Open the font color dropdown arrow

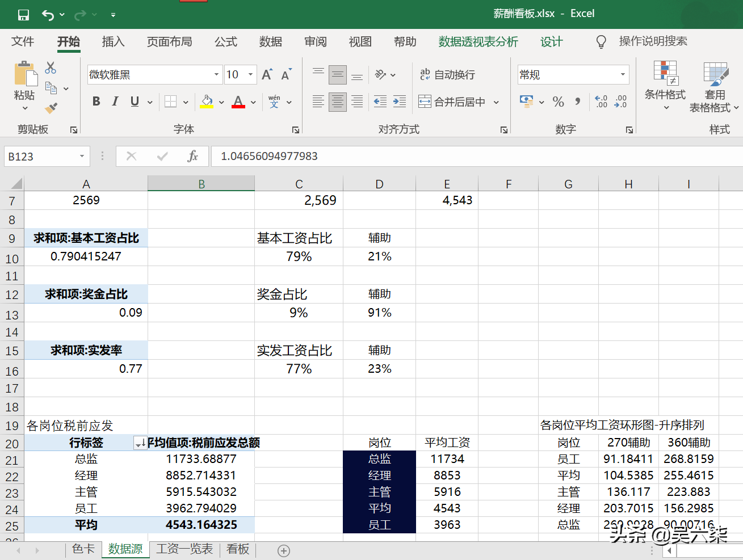[253, 102]
